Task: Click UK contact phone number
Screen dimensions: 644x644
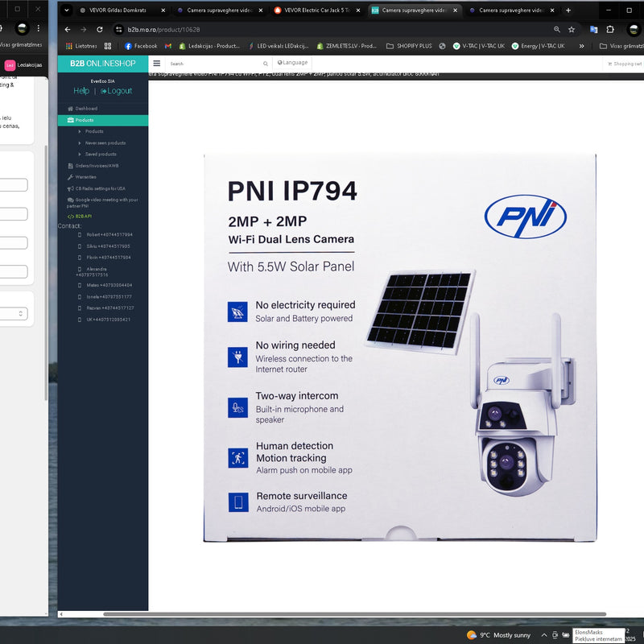Action: pos(109,319)
